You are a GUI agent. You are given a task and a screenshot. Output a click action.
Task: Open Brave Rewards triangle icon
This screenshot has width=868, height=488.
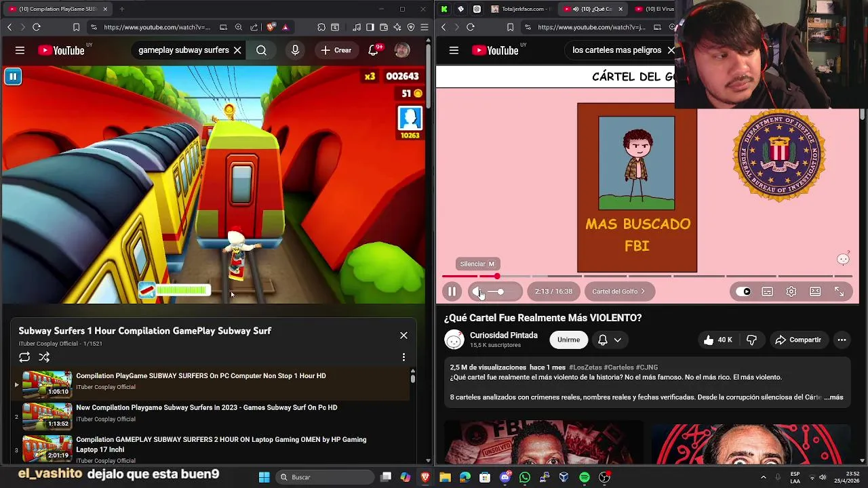(285, 27)
